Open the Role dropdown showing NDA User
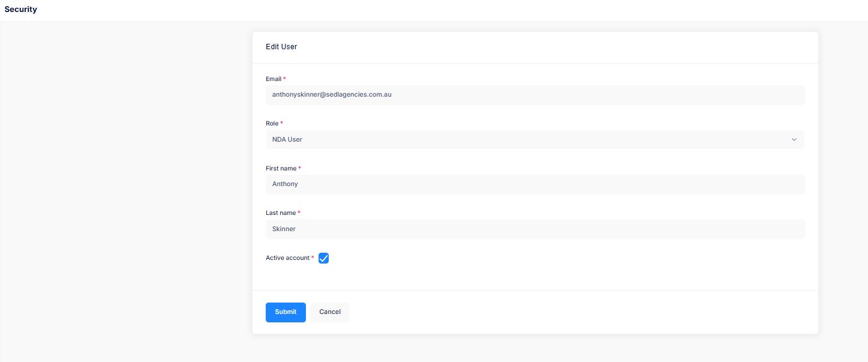The image size is (868, 362). 535,139
